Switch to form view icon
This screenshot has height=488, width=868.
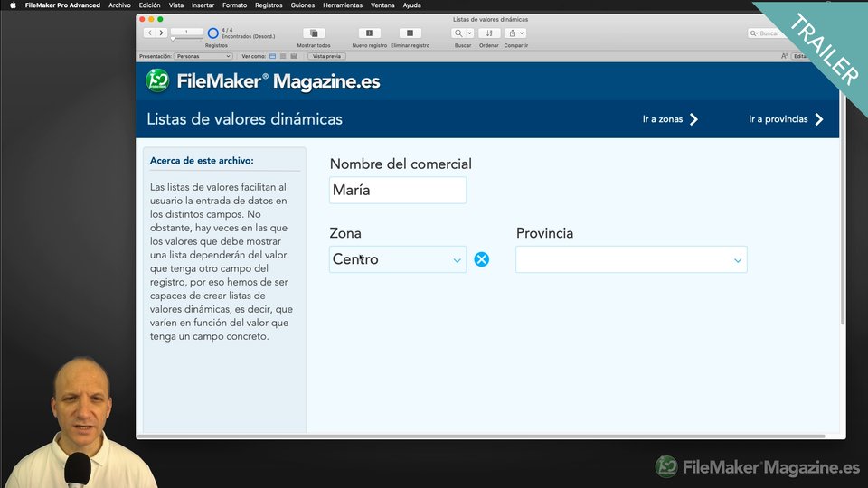[272, 56]
